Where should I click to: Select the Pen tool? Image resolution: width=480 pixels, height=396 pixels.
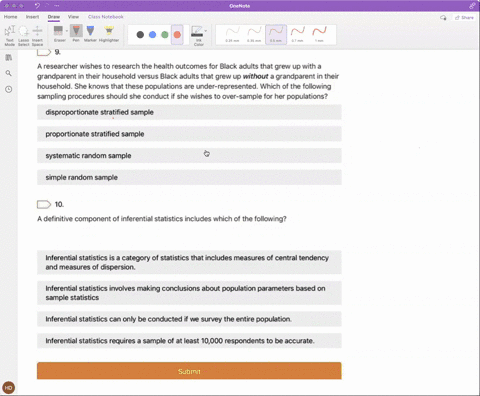pos(76,34)
